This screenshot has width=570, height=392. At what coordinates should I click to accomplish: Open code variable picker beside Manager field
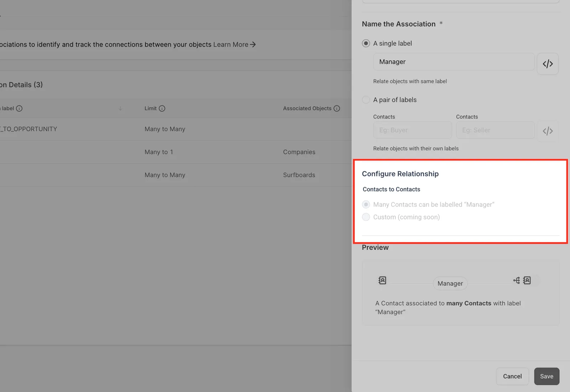(548, 64)
